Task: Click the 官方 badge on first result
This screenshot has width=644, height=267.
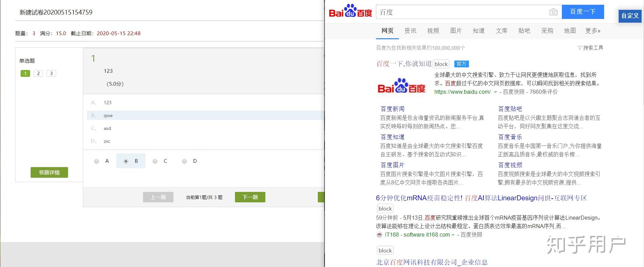Action: coord(461,64)
